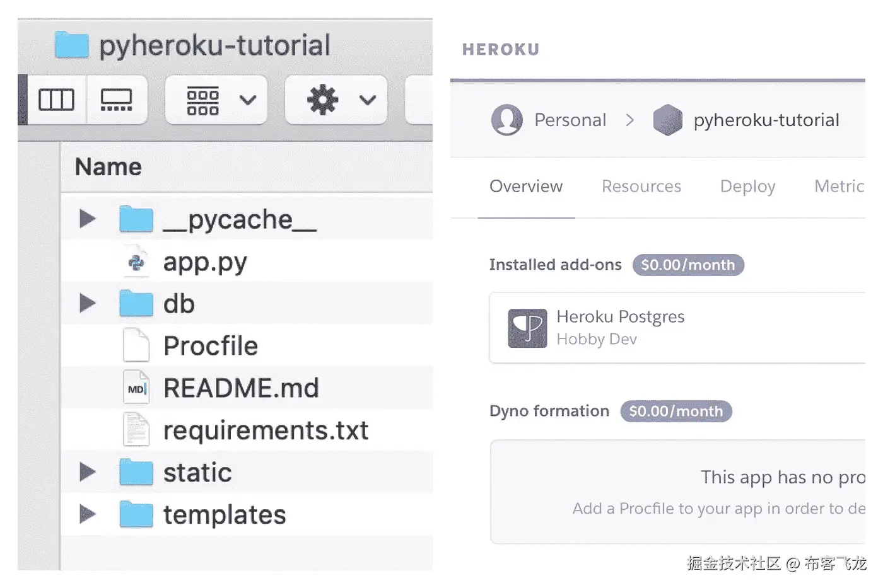Click the pyheroku-tutorial folder icon in title bar
The width and height of the screenshot is (883, 588).
pyautogui.click(x=71, y=45)
